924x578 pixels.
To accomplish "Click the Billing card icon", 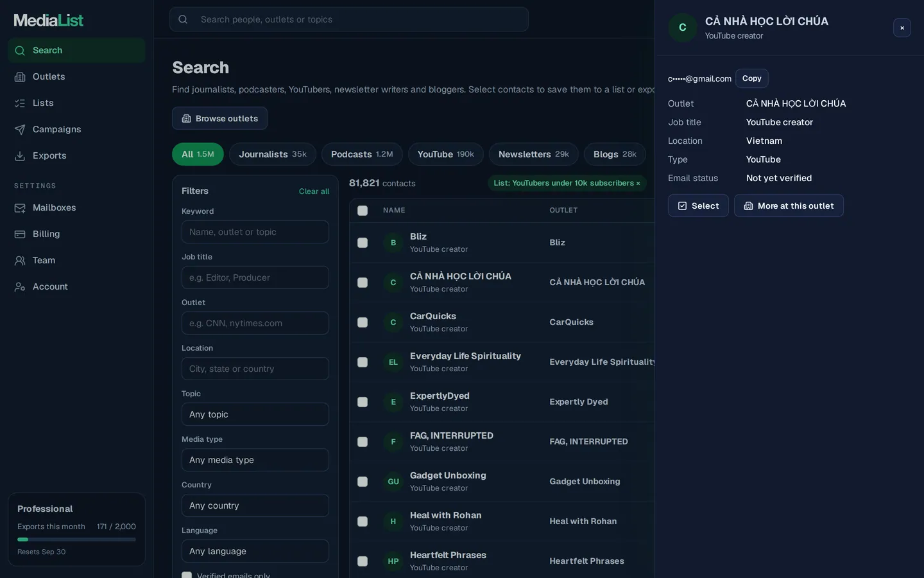I will (x=20, y=234).
